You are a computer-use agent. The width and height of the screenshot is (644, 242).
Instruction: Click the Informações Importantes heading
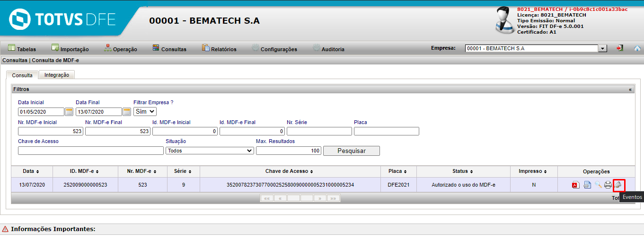(x=53, y=229)
